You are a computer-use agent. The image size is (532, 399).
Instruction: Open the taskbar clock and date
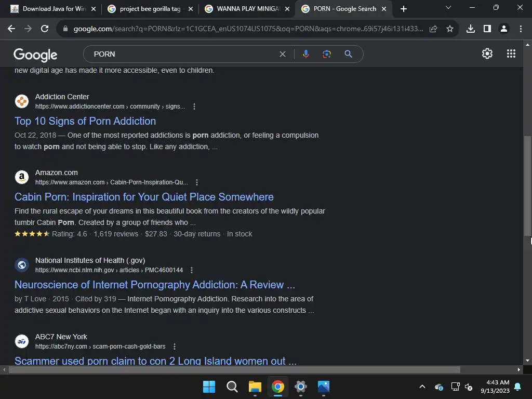coord(495,387)
